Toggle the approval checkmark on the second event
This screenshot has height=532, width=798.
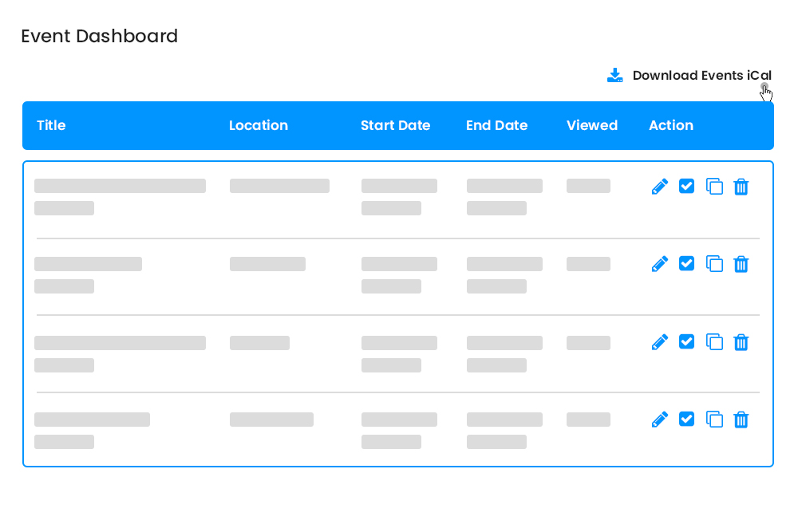[x=687, y=263]
